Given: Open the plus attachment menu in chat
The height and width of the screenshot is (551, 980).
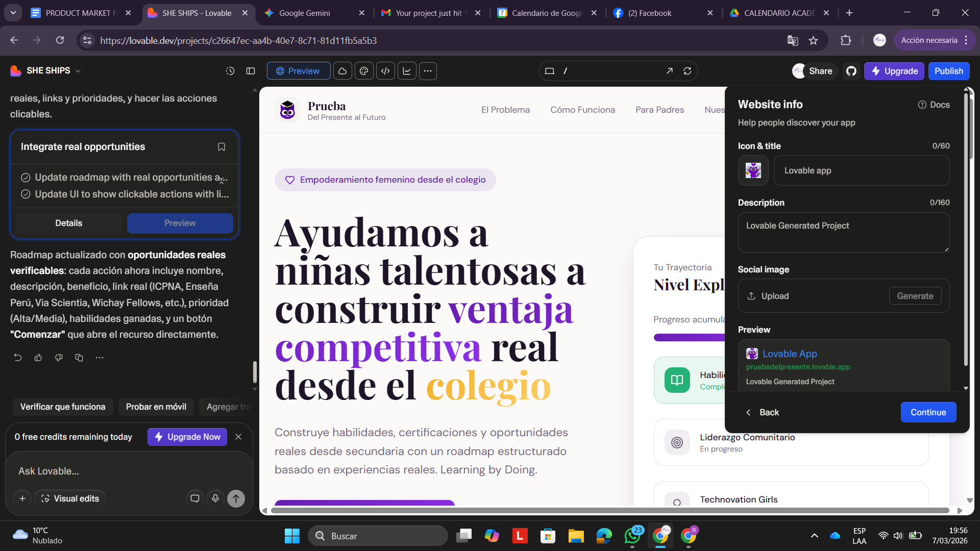Looking at the screenshot, I should coord(22,498).
